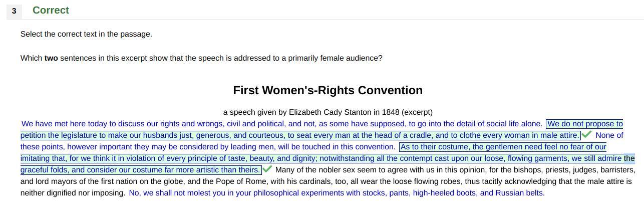Click the question text beginning "Which two sentences"
The image size is (644, 208).
tap(201, 58)
